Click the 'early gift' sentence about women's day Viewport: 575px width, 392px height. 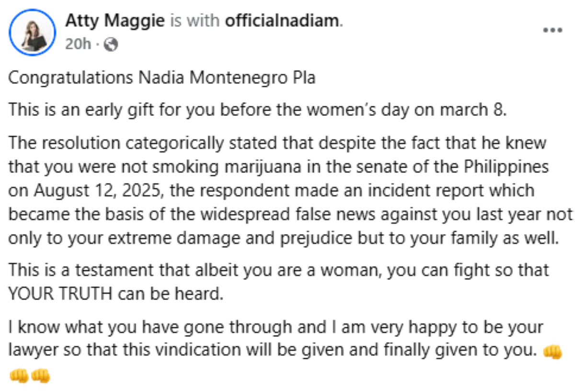pyautogui.click(x=257, y=111)
